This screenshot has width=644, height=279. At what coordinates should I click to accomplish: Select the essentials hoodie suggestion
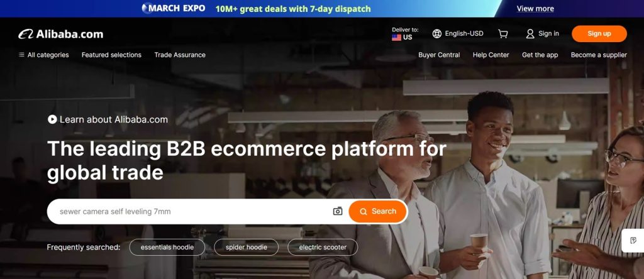tap(167, 248)
